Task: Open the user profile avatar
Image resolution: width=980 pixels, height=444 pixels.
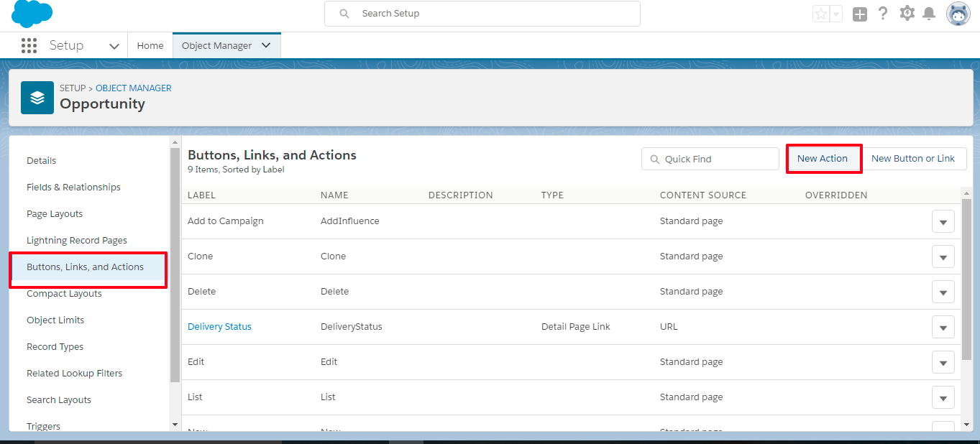Action: 958,14
